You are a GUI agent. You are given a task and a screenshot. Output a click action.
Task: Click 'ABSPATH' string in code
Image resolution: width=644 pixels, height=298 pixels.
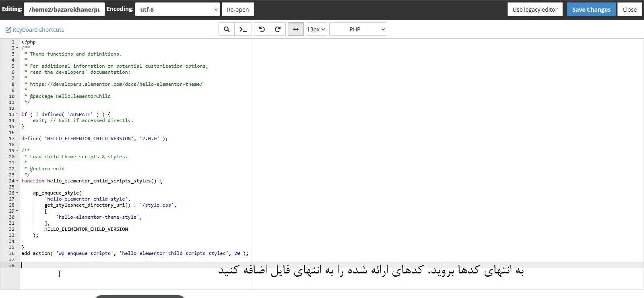80,114
